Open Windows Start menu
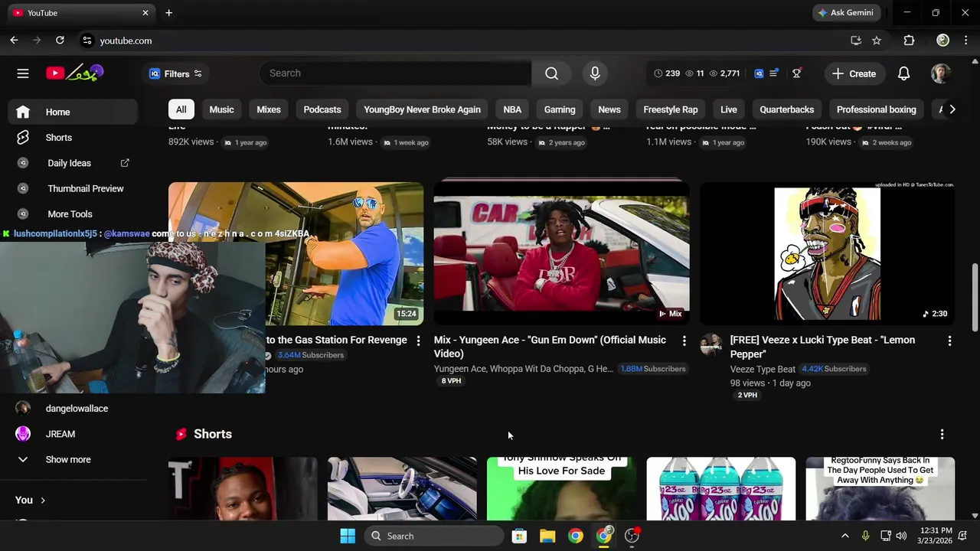Viewport: 980px width, 551px height. (348, 536)
